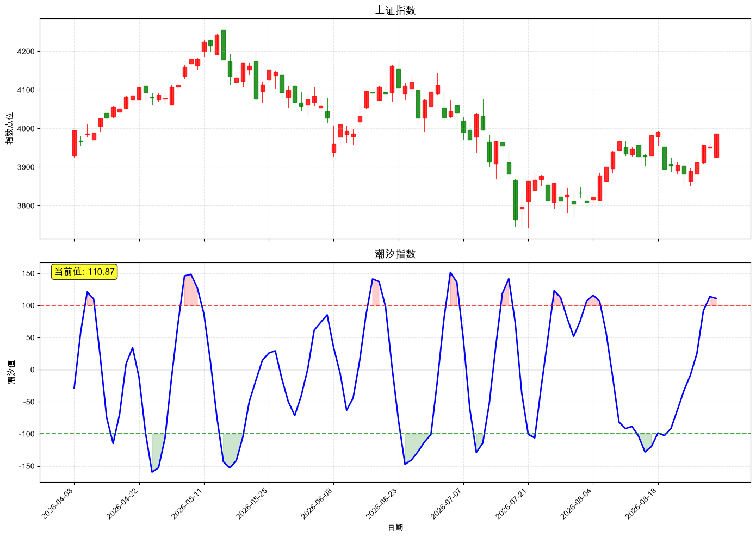
Task: Select the date label 2026-08-18
Action: pos(643,503)
